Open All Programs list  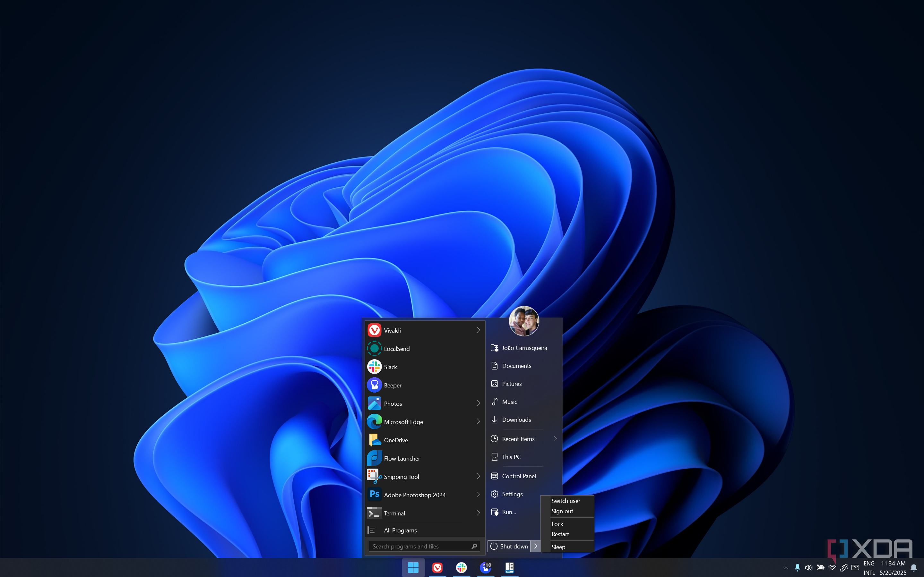click(x=400, y=530)
